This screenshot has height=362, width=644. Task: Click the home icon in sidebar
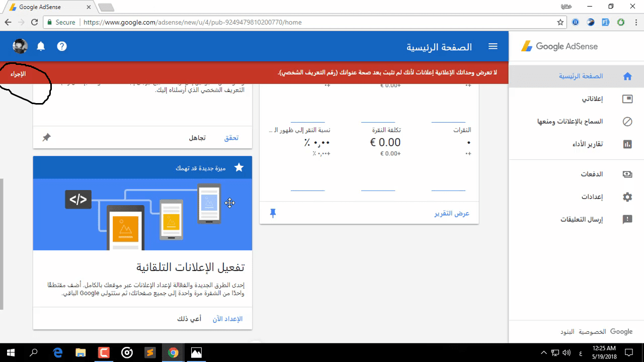[x=627, y=76]
